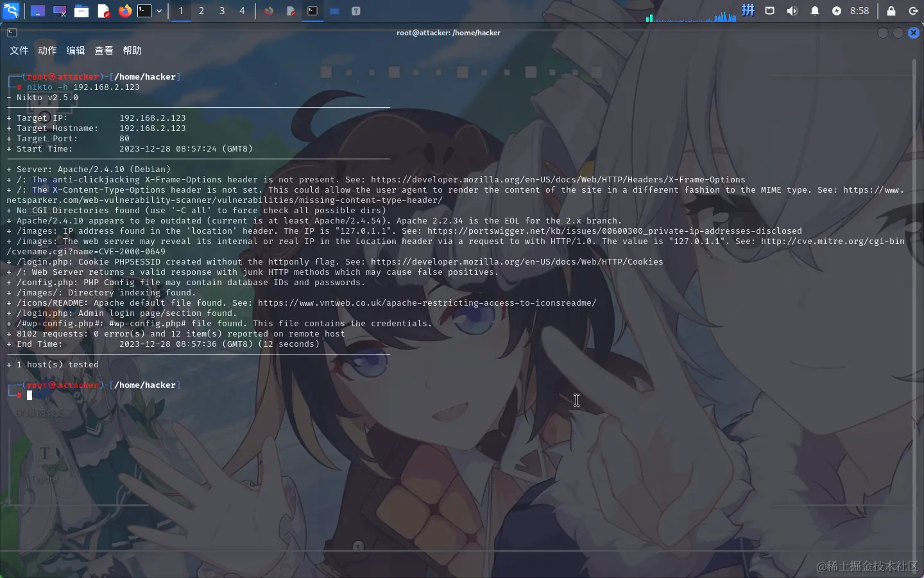Screen dimensions: 924x578
Task: Open the text editor launcher with red badge
Action: click(x=103, y=11)
